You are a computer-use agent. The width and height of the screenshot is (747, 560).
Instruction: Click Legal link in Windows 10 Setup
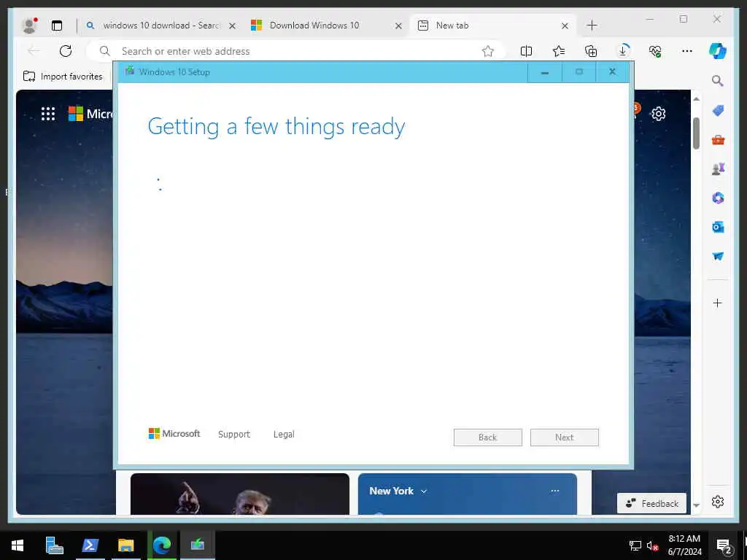(284, 435)
